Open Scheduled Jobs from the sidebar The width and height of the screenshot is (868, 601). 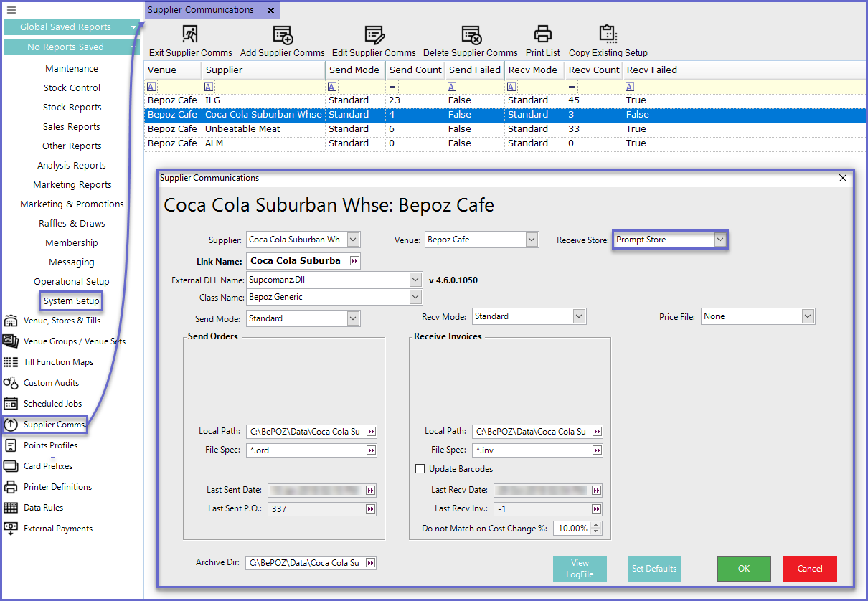52,404
